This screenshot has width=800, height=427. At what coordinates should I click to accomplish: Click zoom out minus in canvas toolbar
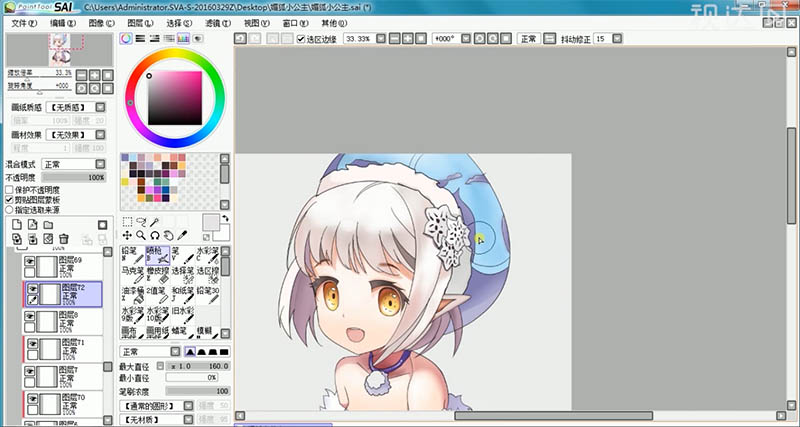pyautogui.click(x=394, y=39)
